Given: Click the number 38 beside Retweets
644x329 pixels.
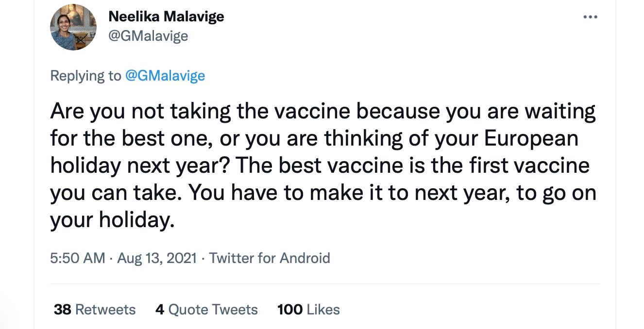Looking at the screenshot, I should click(x=63, y=310).
